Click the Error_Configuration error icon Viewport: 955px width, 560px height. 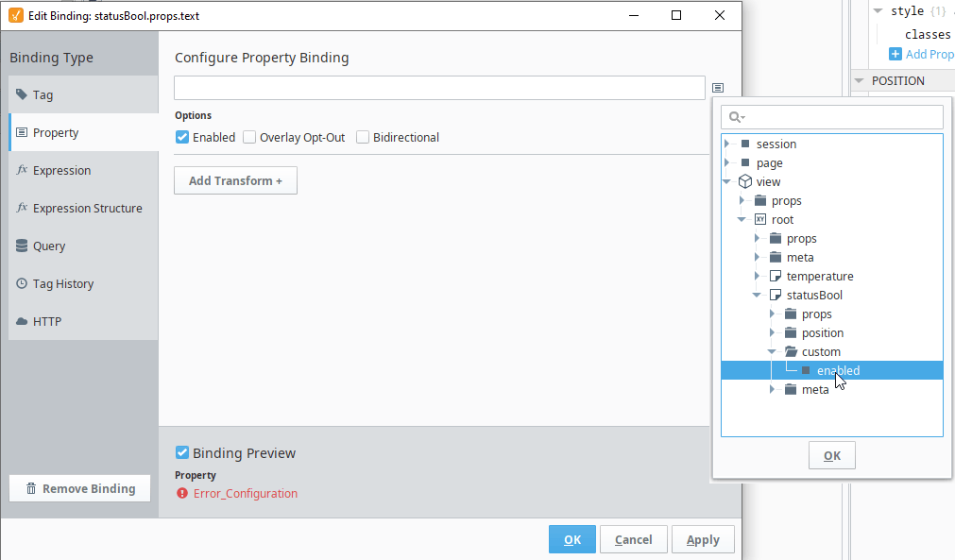181,493
